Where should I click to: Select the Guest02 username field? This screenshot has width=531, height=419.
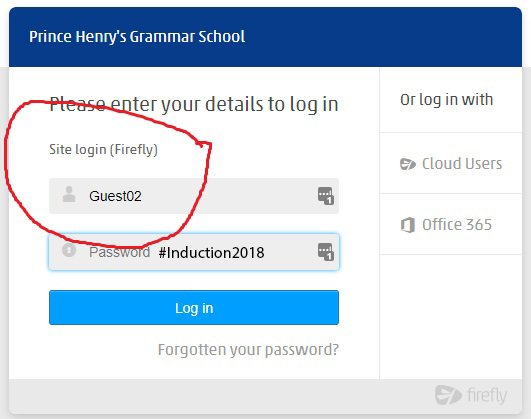click(194, 196)
